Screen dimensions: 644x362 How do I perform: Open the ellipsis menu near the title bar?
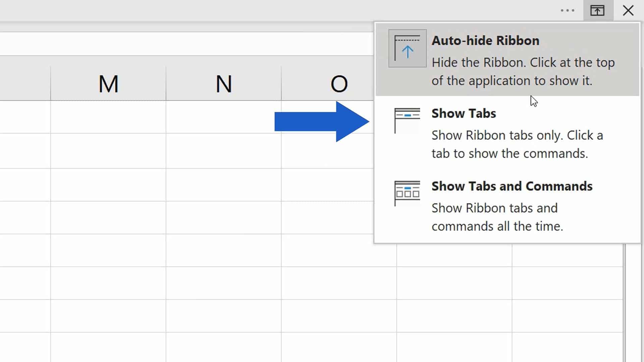point(568,10)
